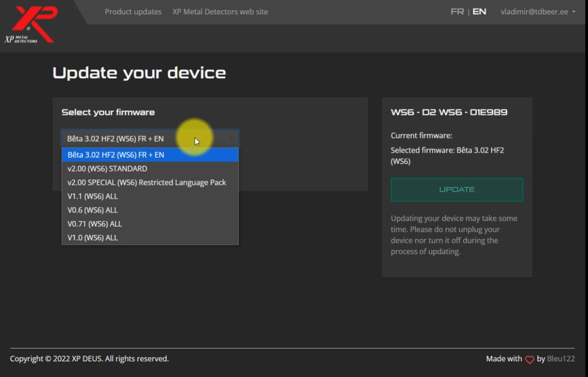Switch language to FR
588x377 pixels.
[457, 11]
